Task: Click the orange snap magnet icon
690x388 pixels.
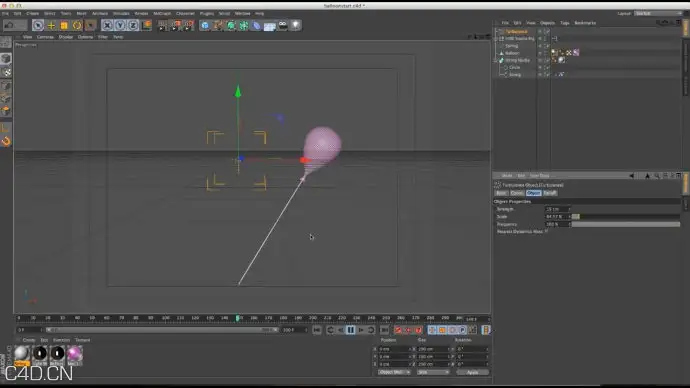Action: [6, 141]
